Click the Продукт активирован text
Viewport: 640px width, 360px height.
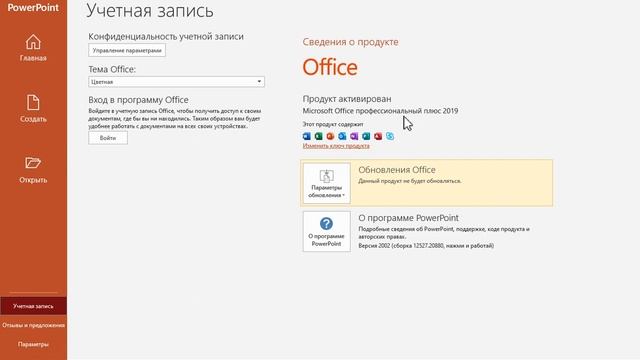point(347,99)
